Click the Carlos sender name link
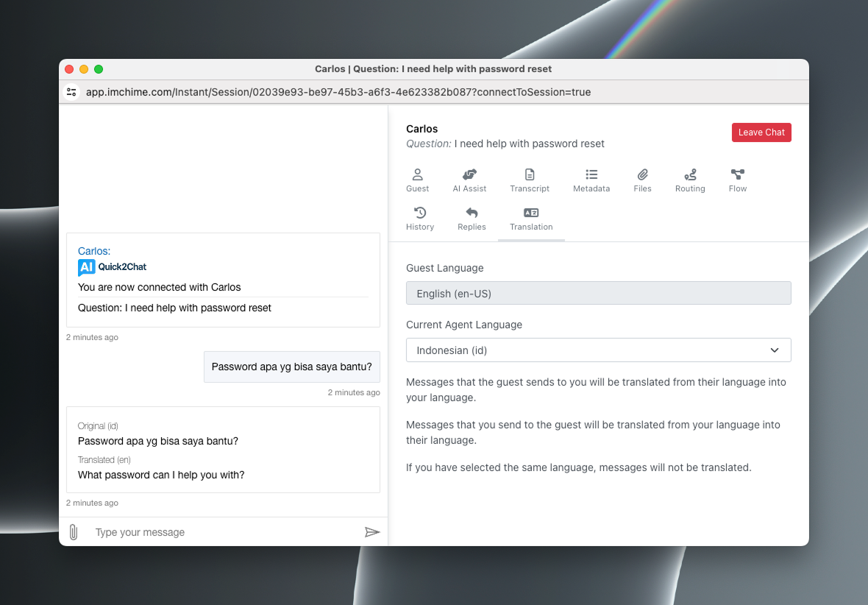This screenshot has width=868, height=605. tap(94, 251)
